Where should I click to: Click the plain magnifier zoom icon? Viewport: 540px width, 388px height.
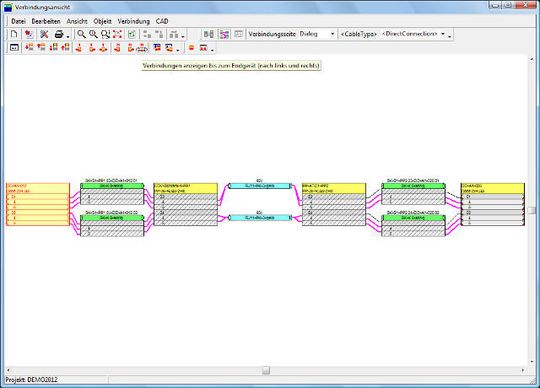click(81, 34)
